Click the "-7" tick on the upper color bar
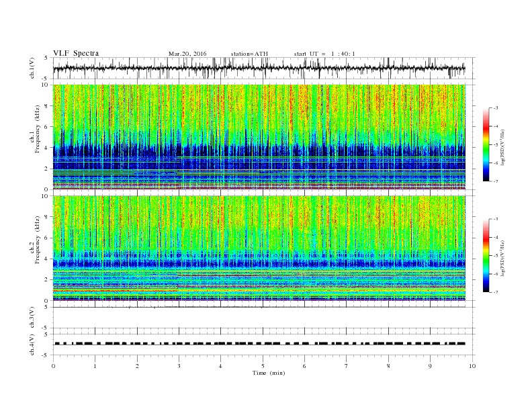The height and width of the screenshot is (411, 532). pyautogui.click(x=496, y=181)
